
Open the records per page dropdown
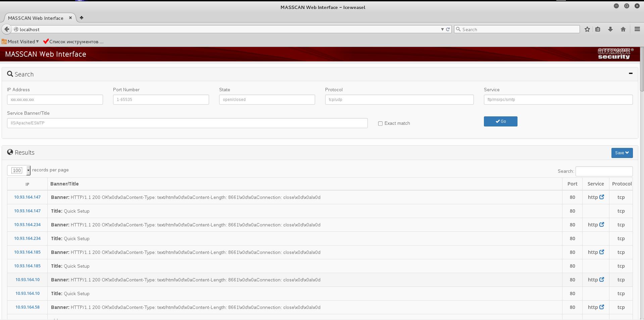tap(19, 170)
